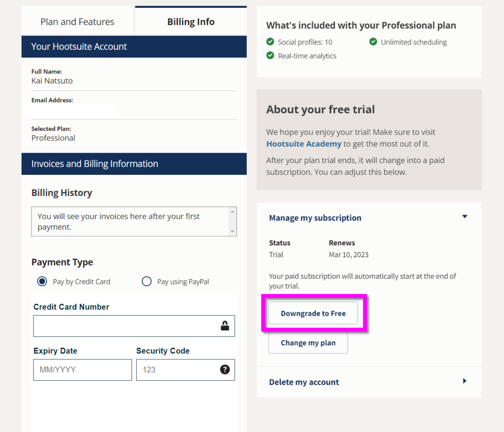Click the Expiry Date MM/YYYY field

83,369
